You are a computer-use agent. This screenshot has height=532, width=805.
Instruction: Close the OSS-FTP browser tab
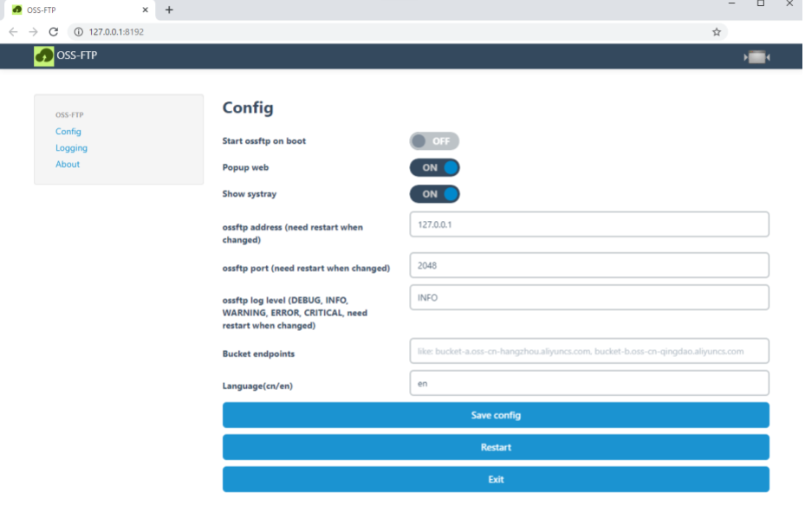146,10
